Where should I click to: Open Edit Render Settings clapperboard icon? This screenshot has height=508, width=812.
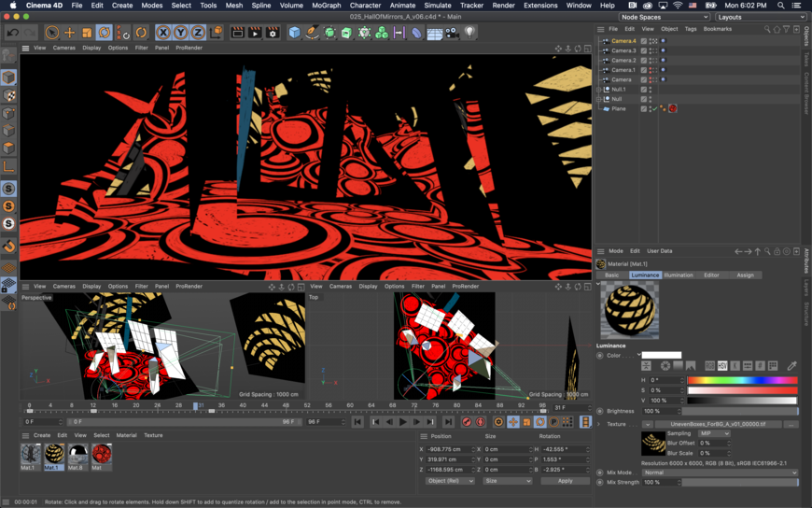[272, 33]
